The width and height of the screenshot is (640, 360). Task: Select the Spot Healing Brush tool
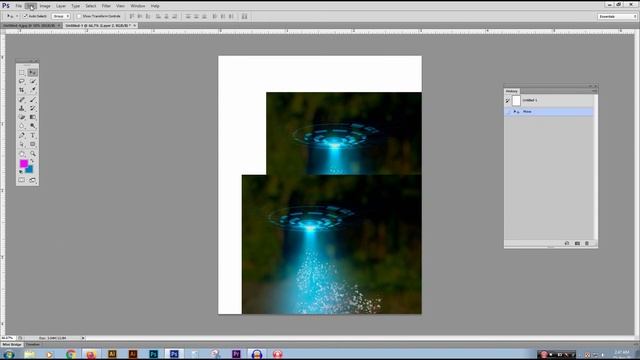(x=22, y=100)
